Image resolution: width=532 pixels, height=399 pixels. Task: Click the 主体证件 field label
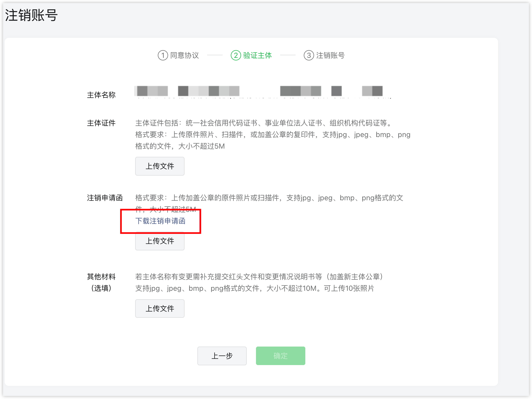pos(101,123)
